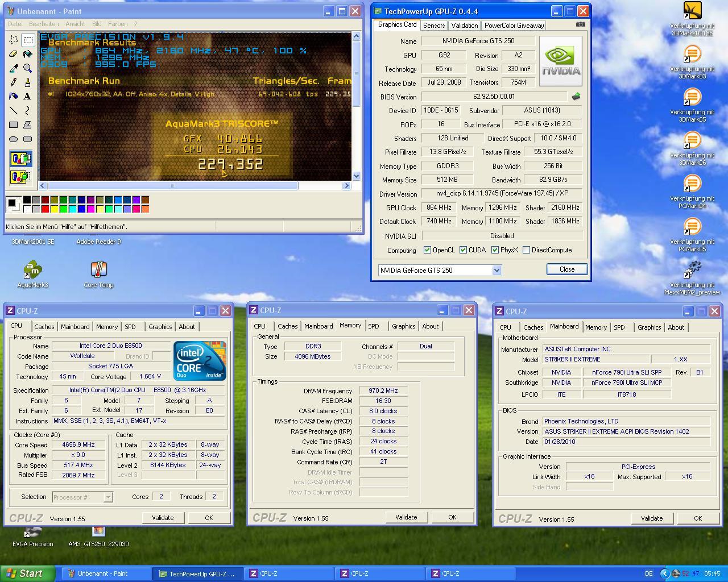Click Validate in the CPU tab window
The height and width of the screenshot is (582, 728).
(163, 518)
